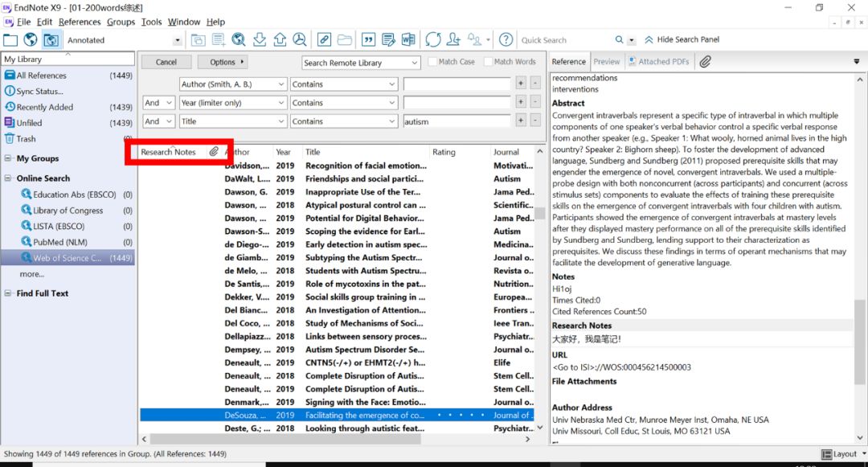The width and height of the screenshot is (868, 467).
Task: Open the Groups menu
Action: pos(121,22)
